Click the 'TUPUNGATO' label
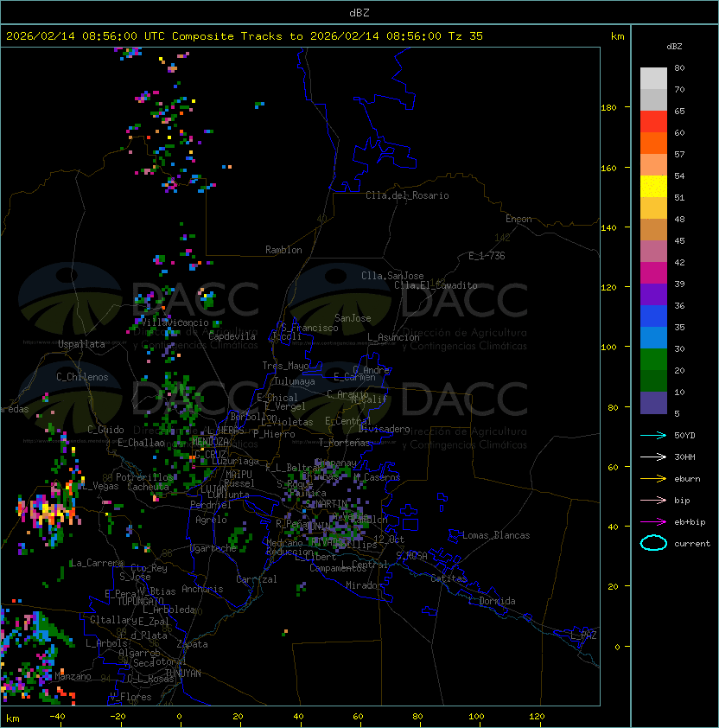This screenshot has height=728, width=719. pos(140,601)
